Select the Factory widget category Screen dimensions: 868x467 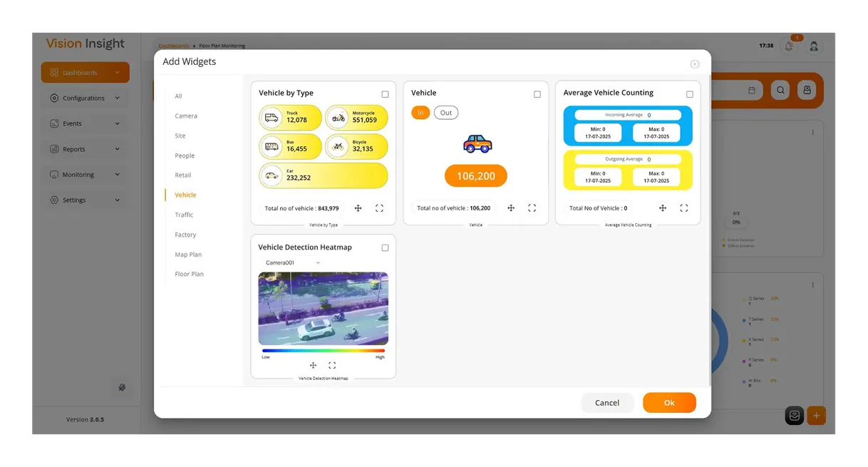point(185,235)
